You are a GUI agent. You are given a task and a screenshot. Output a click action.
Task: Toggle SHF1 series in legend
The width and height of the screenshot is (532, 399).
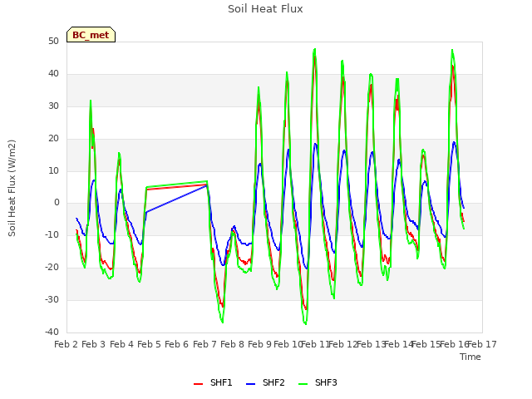[213, 382]
